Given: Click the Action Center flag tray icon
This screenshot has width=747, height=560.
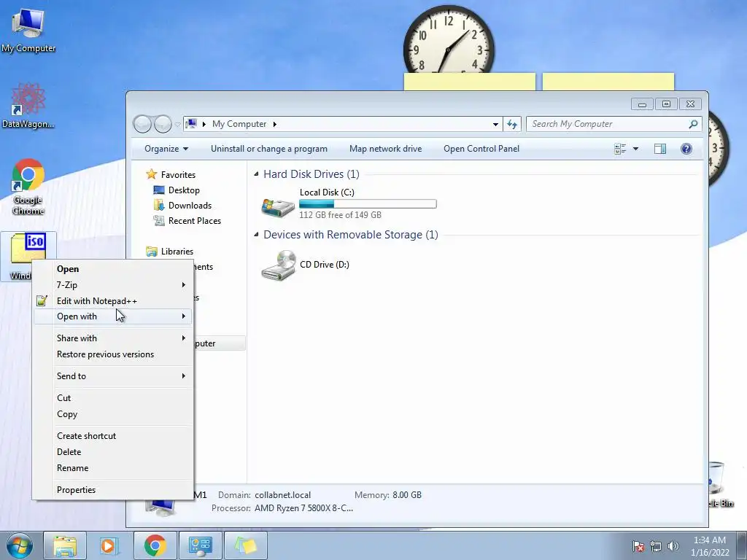Looking at the screenshot, I should 638,546.
